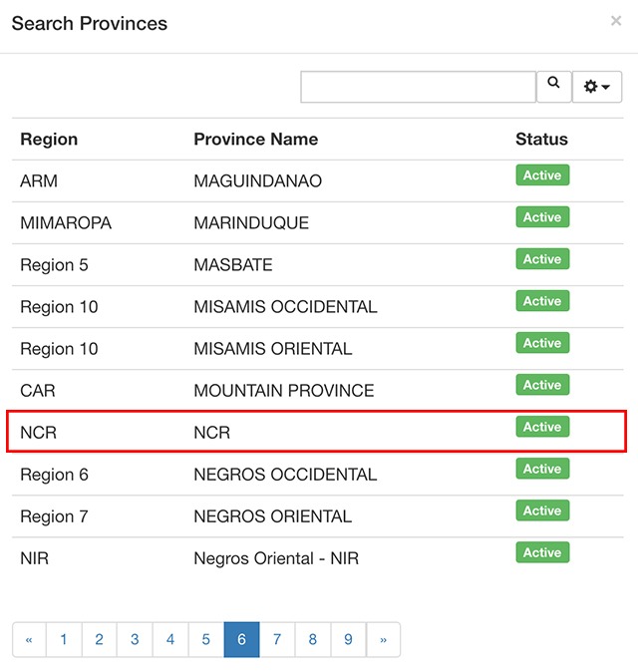This screenshot has height=672, width=638.
Task: Navigate to page 9 of provinces
Action: click(348, 639)
